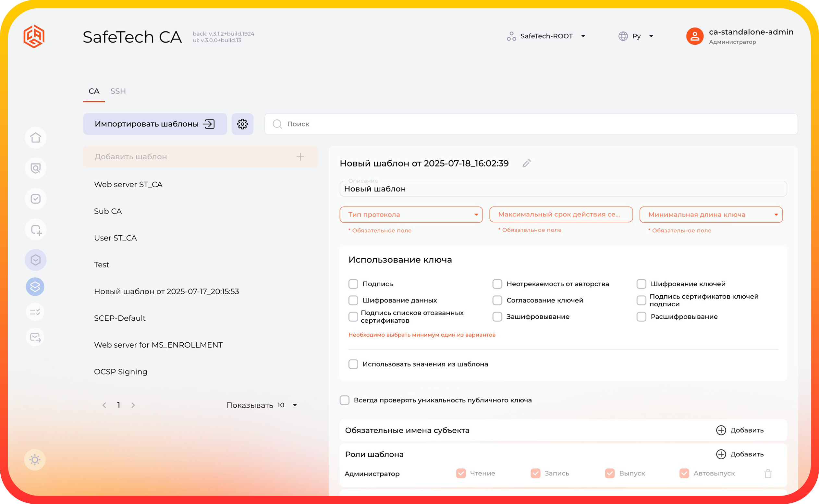The width and height of the screenshot is (819, 504).
Task: Delete the Администратор role with trash icon
Action: 768,473
